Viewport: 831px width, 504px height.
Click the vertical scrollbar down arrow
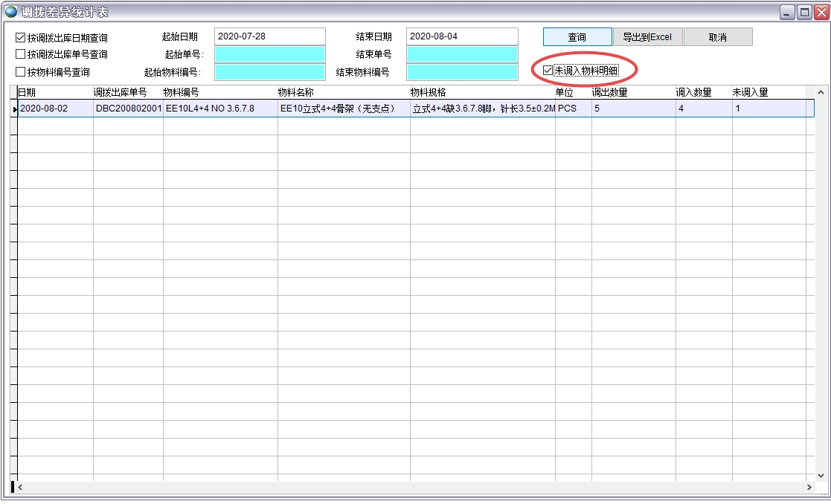pos(821,476)
